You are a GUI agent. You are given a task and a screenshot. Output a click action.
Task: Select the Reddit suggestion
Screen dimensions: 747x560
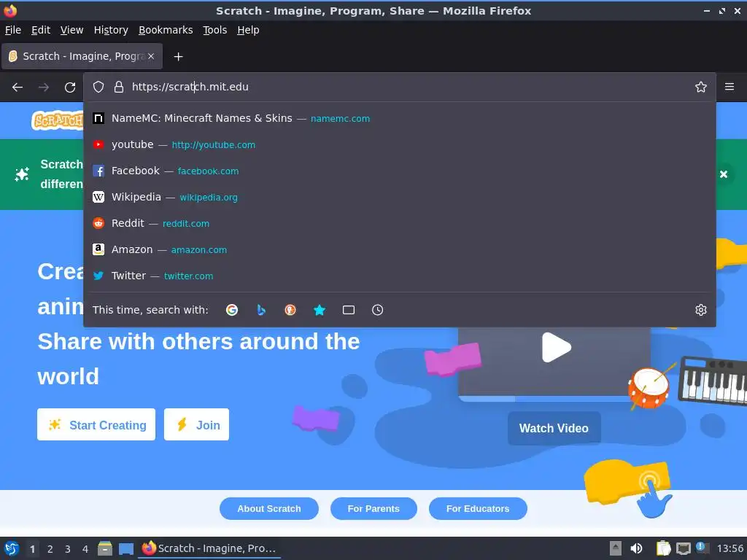click(x=400, y=223)
